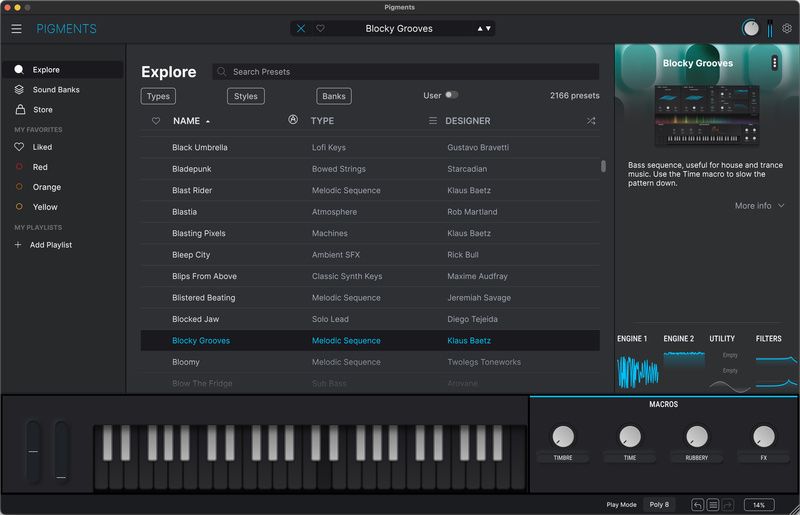Select the Blips From Above preset
Viewport: 800px width, 515px height.
point(370,276)
